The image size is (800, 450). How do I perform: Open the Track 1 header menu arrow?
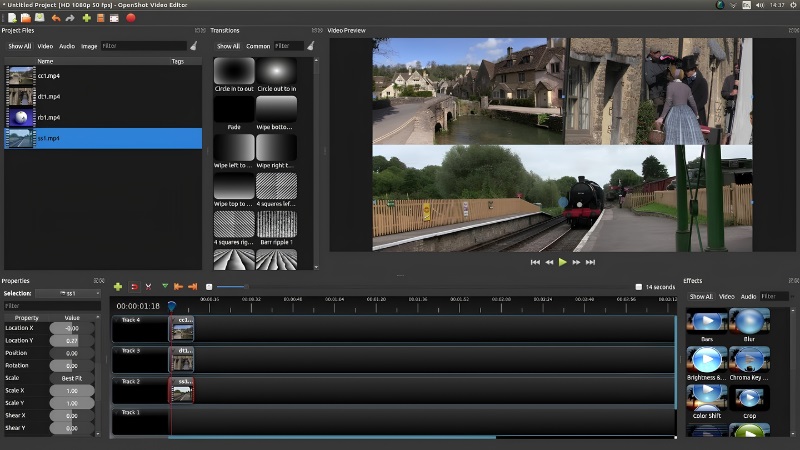pos(117,412)
